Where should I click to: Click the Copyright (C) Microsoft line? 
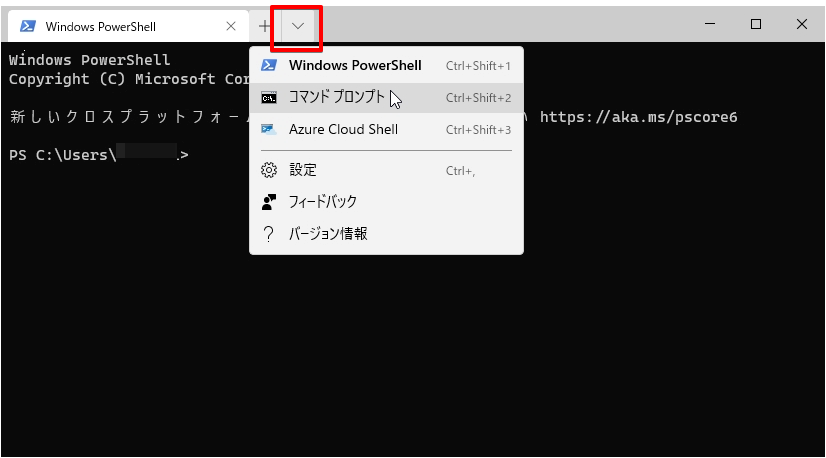pyautogui.click(x=129, y=79)
